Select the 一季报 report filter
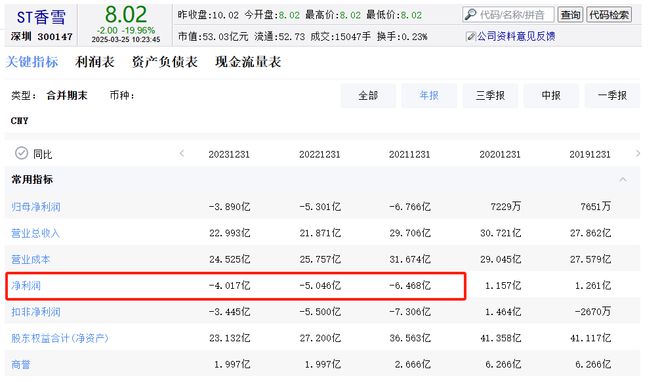660x382 pixels. [612, 96]
